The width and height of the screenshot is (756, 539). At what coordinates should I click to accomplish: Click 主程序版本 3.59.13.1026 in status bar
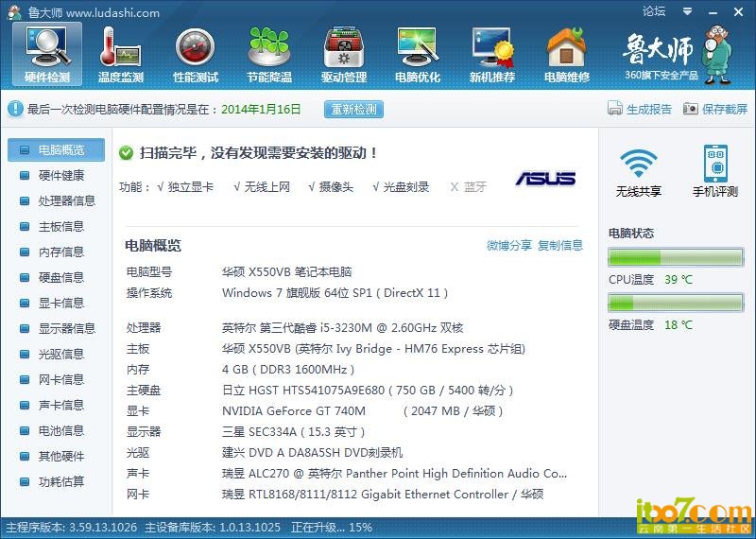click(x=72, y=528)
